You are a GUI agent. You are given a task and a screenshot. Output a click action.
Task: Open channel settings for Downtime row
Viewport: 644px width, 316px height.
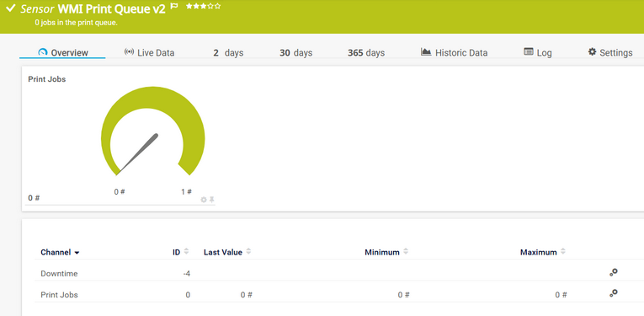click(x=614, y=272)
